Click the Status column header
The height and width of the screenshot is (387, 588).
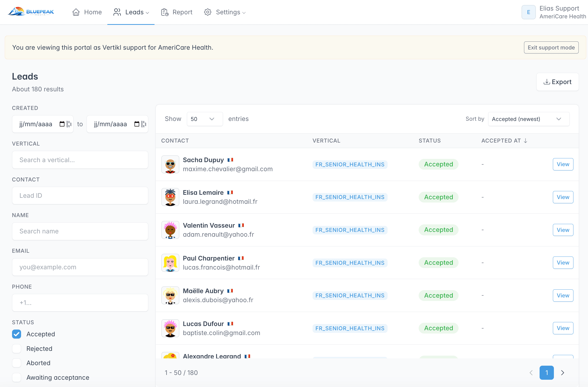click(429, 141)
